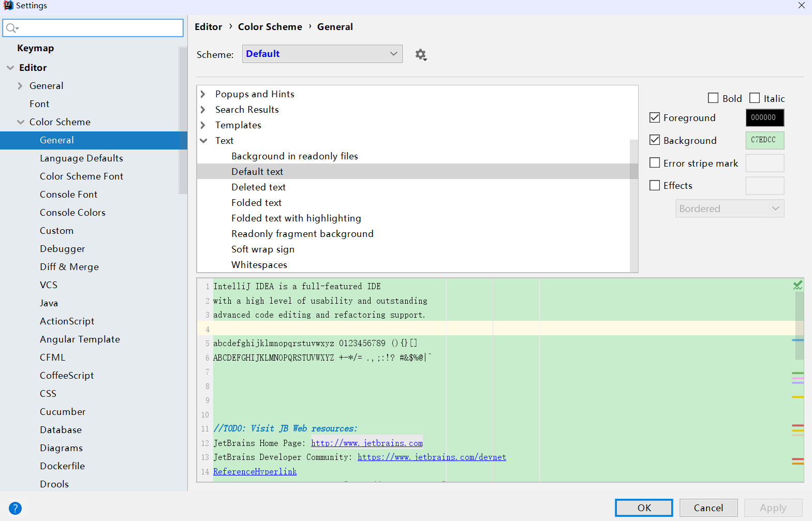
Task: Select Whitespaces item in tree
Action: click(259, 265)
